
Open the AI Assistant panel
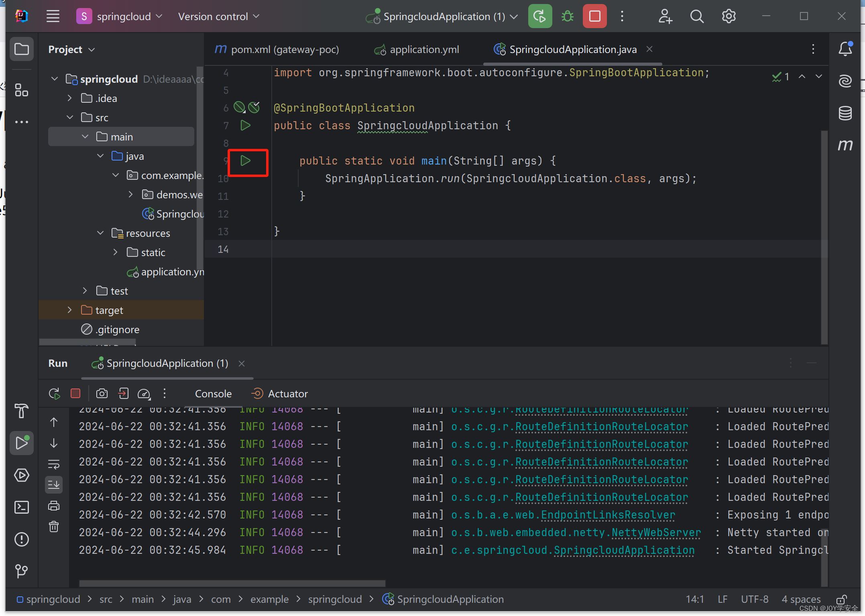tap(845, 80)
